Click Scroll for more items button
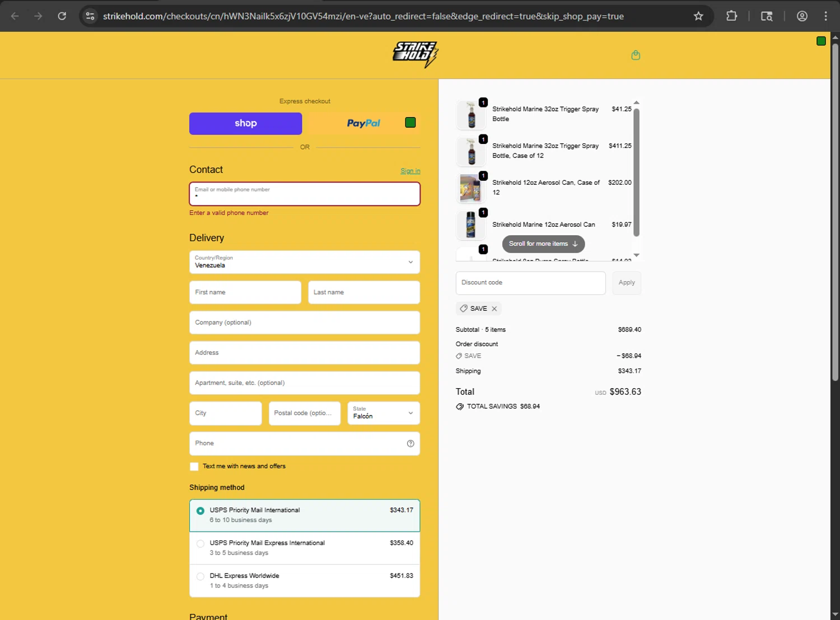The image size is (840, 620). [543, 244]
